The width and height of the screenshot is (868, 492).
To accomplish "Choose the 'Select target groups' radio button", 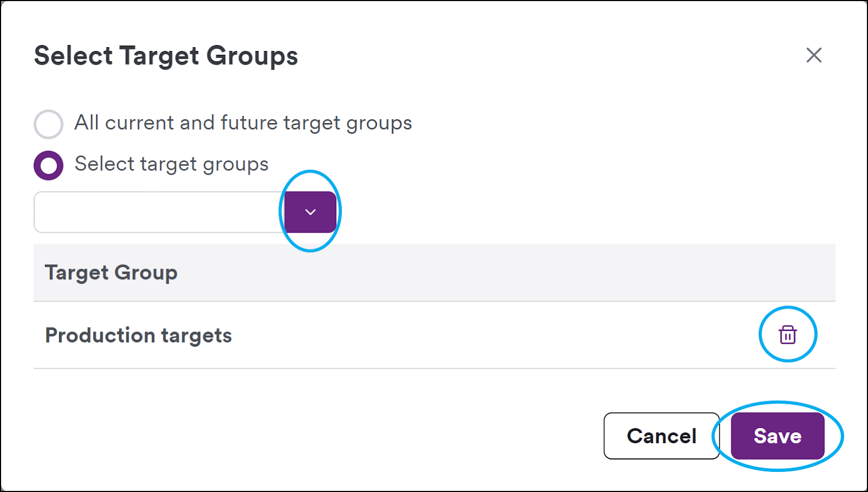I will point(48,165).
